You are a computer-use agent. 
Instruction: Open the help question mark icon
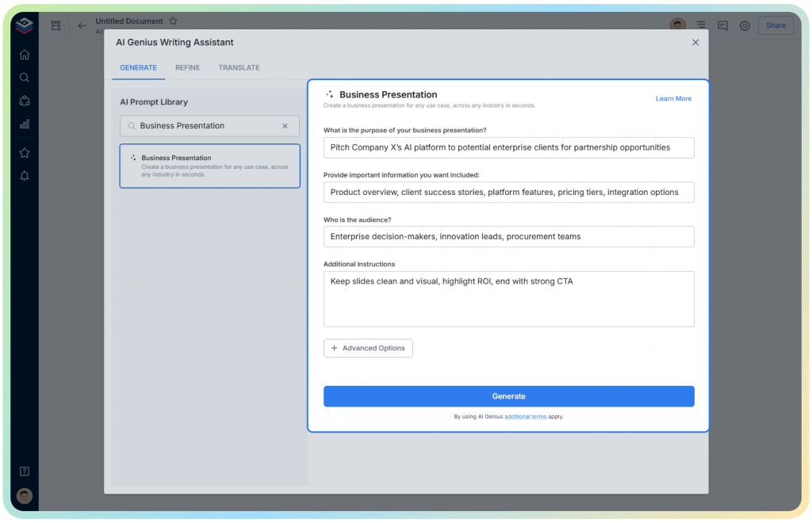[25, 471]
